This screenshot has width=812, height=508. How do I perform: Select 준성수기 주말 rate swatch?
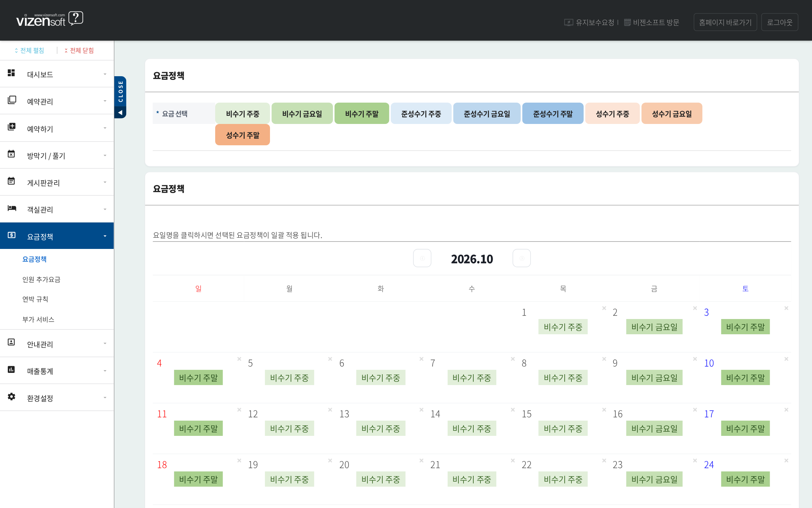(x=553, y=113)
